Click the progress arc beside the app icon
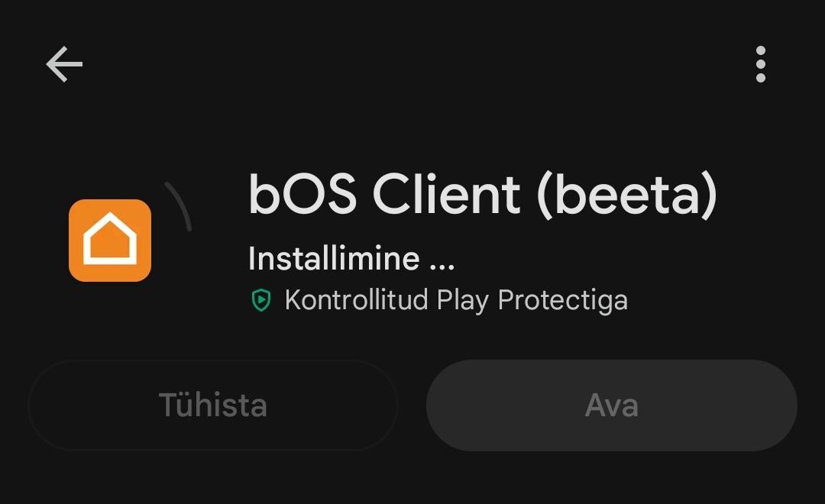This screenshot has width=825, height=504. [178, 206]
